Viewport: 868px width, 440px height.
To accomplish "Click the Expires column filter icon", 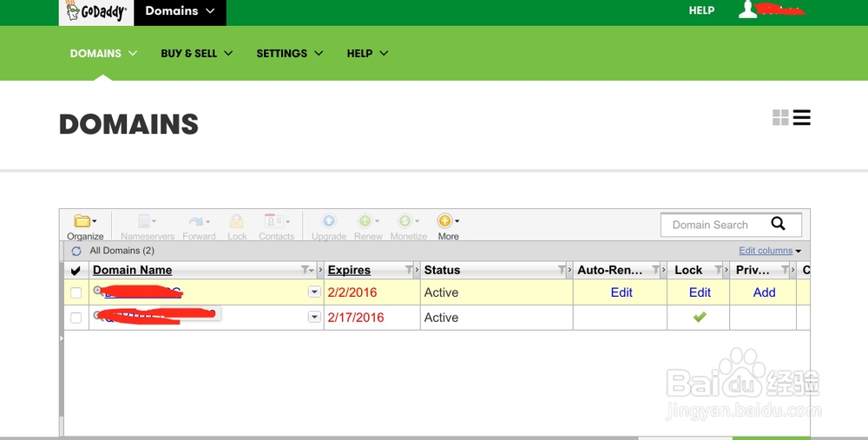I will click(x=409, y=270).
